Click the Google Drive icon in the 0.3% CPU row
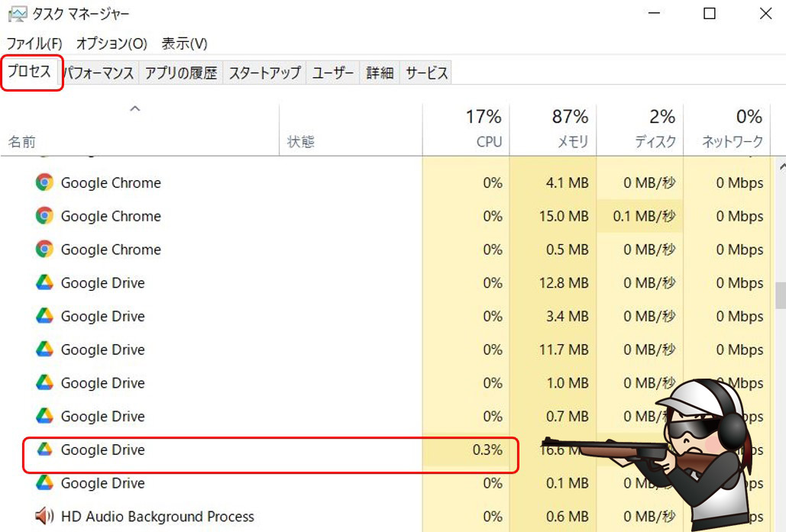The height and width of the screenshot is (532, 786). [x=44, y=450]
